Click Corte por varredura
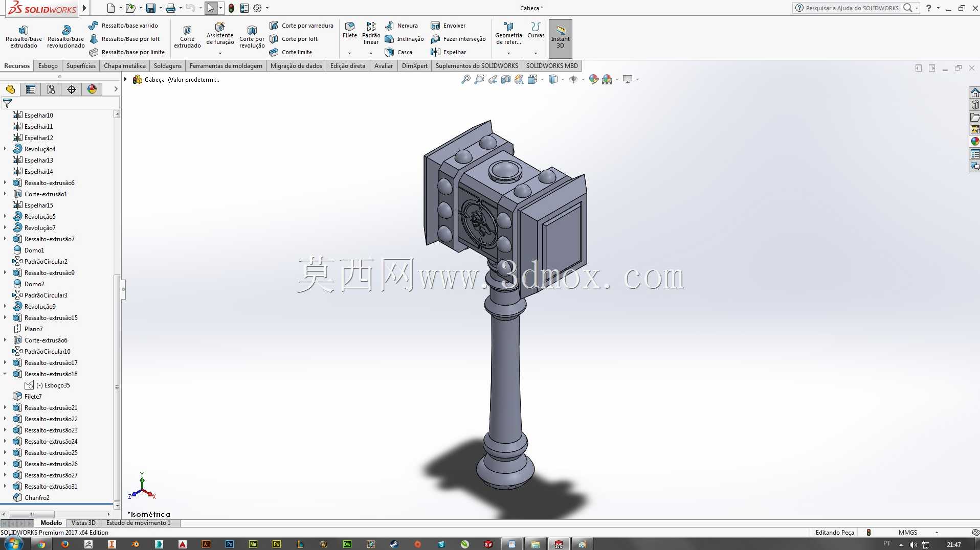The image size is (980, 550). (x=301, y=26)
